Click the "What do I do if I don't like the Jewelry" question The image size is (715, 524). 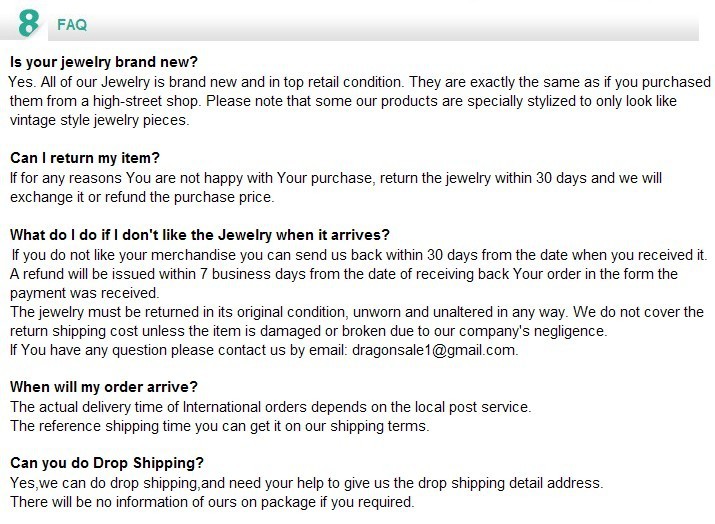click(x=199, y=235)
